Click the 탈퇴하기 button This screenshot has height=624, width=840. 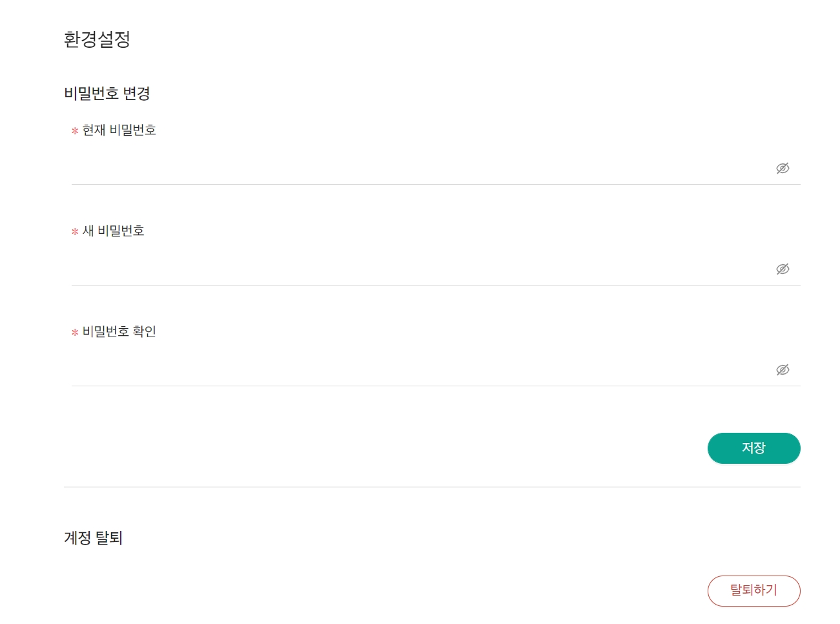coord(753,590)
